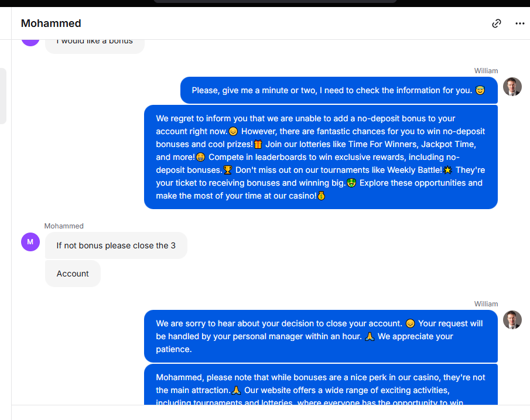Click the Mohammed sender label above his messages
This screenshot has height=420, width=530.
coord(64,226)
